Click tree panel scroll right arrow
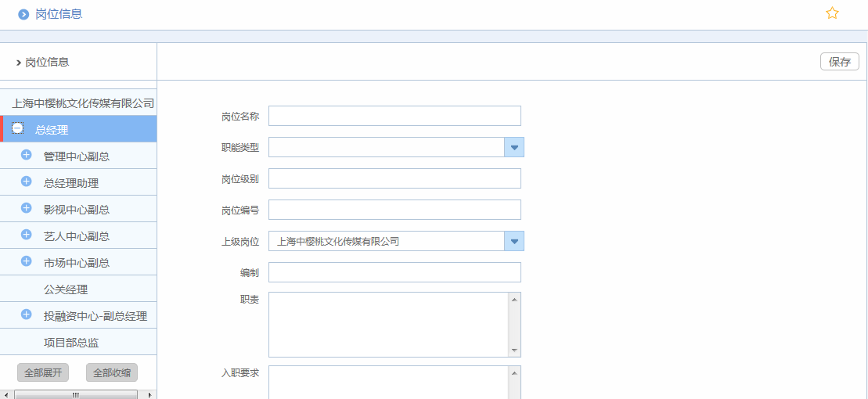Viewport: 868px width, 399px height. (149, 394)
